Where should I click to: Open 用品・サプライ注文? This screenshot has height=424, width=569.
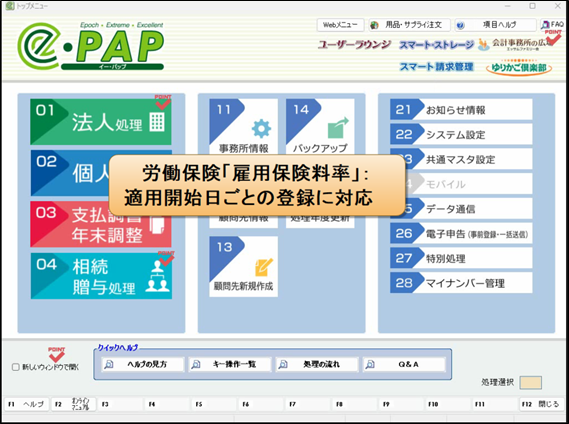pos(409,25)
